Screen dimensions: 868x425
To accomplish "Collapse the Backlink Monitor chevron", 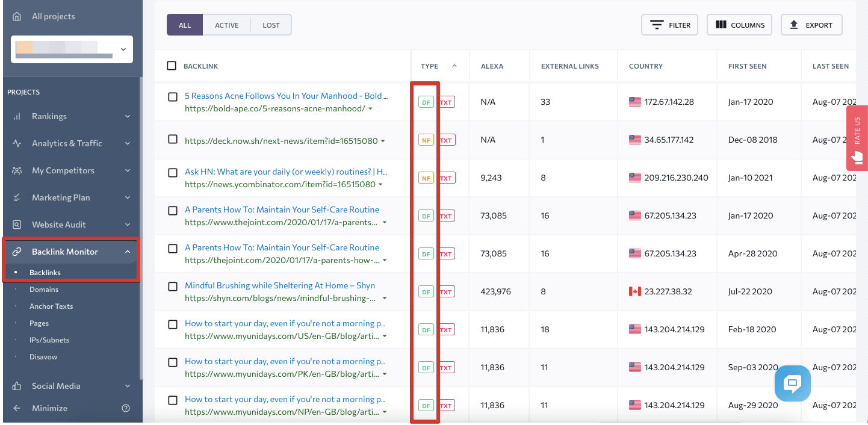I will (128, 252).
